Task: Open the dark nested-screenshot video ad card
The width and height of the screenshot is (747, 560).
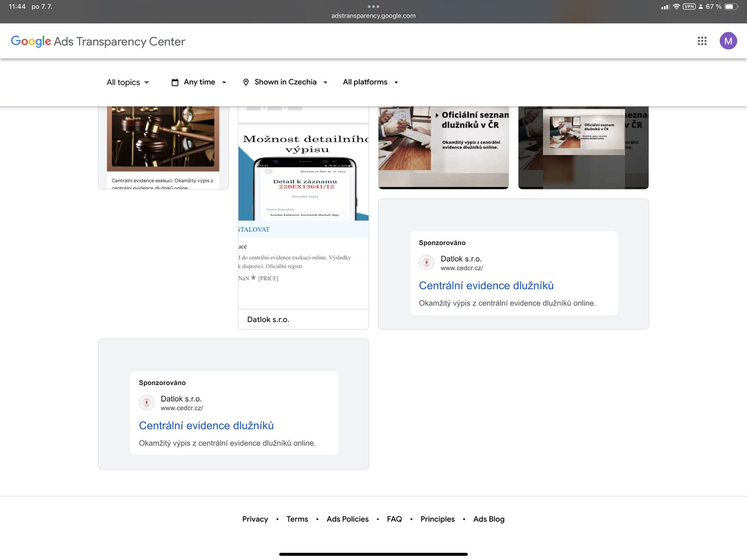Action: pyautogui.click(x=583, y=147)
